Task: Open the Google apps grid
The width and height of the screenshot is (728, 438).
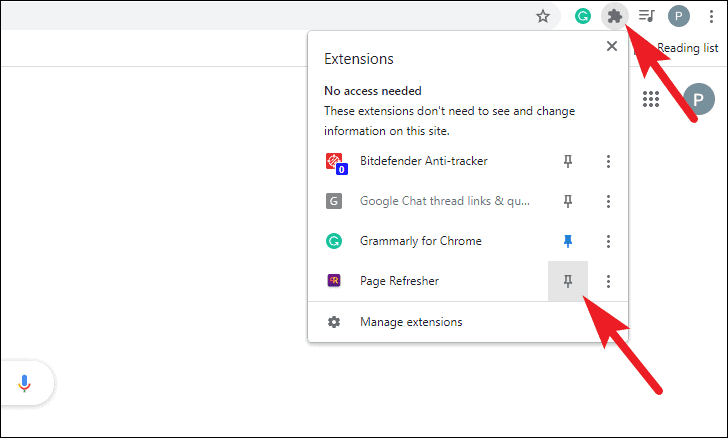Action: (x=650, y=99)
